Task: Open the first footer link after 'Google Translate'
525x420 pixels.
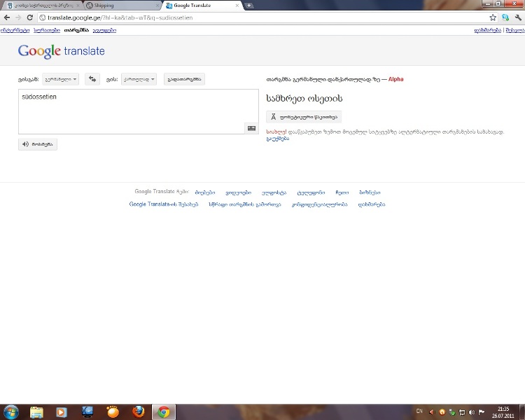Action: click(x=205, y=192)
